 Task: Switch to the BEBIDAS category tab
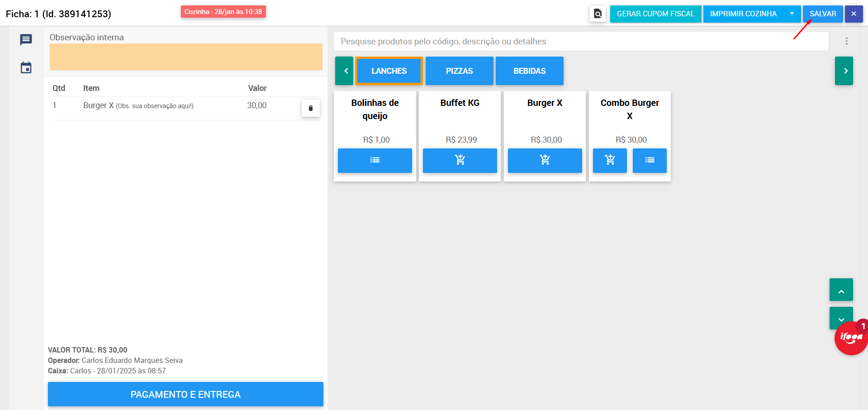[x=529, y=71]
